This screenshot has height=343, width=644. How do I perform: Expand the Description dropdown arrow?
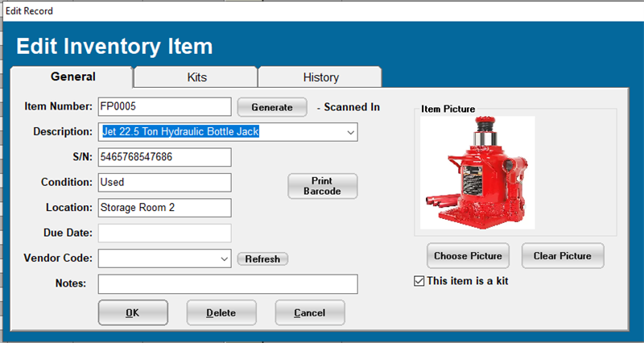click(x=350, y=132)
